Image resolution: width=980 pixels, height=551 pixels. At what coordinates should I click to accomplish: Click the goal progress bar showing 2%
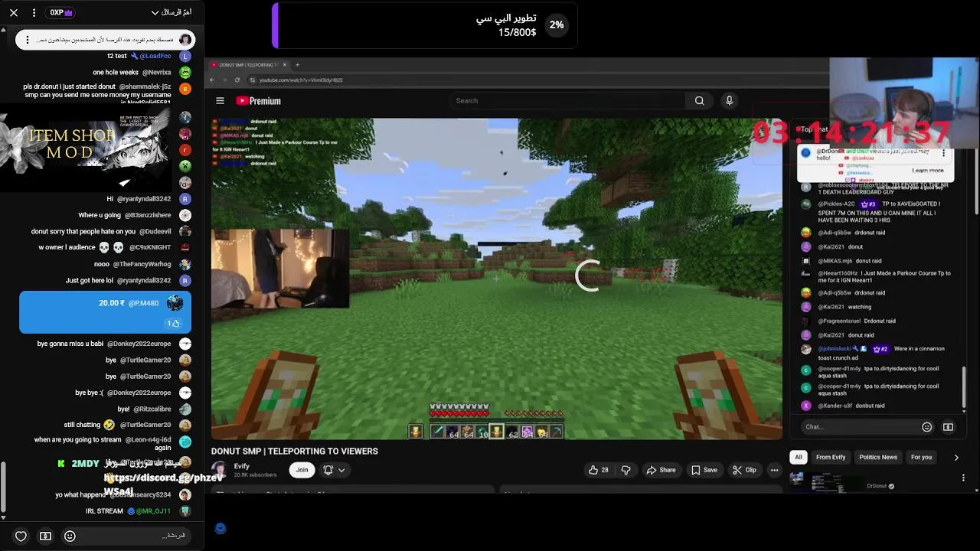click(425, 25)
